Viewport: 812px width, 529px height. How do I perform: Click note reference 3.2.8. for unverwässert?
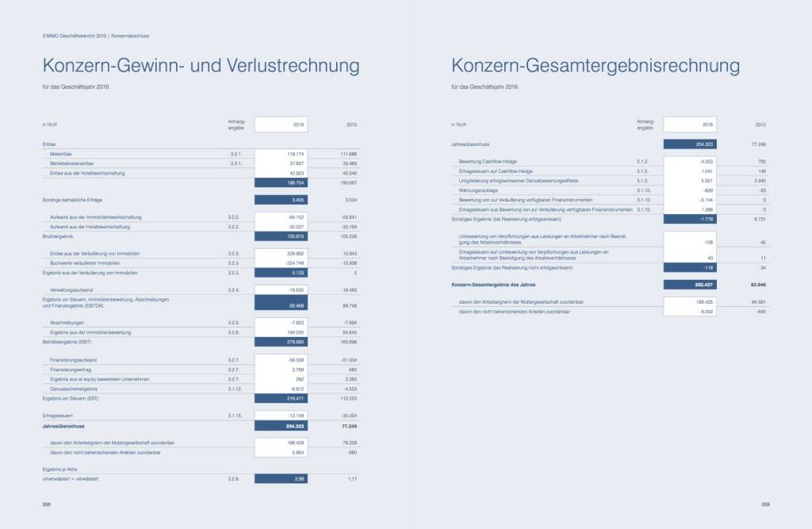[x=236, y=479]
